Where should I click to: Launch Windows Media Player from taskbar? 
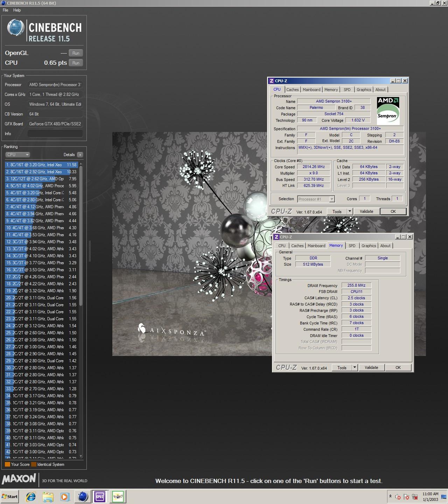65,496
